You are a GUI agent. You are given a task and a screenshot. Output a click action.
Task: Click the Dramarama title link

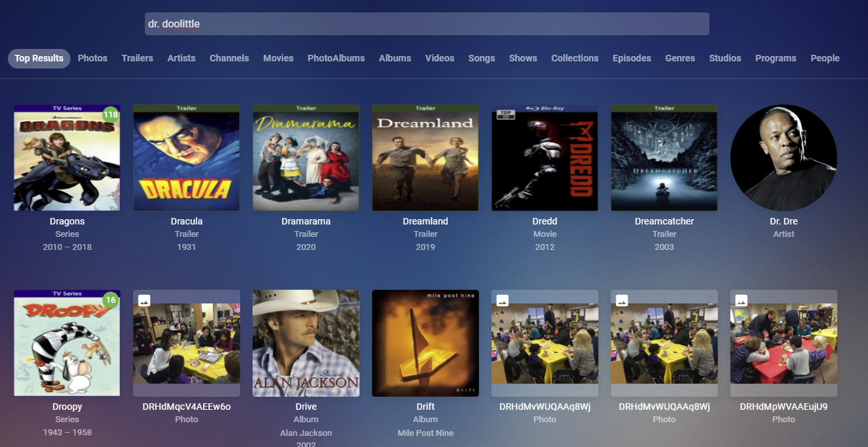[x=306, y=221]
